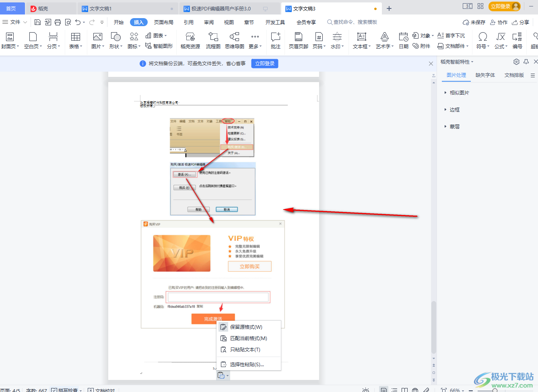
Task: Open the Review (审阅) tab
Action: pyautogui.click(x=209, y=22)
